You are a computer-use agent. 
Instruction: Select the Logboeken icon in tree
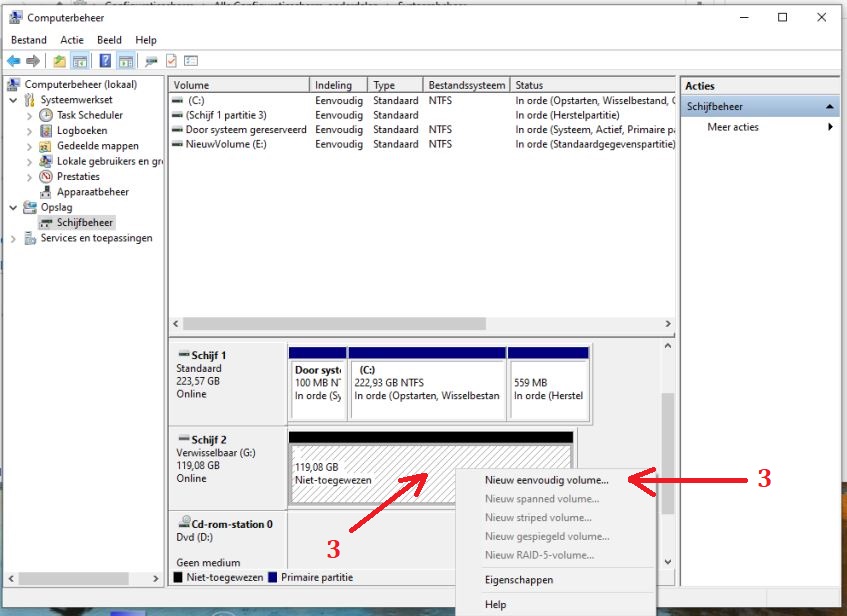47,131
